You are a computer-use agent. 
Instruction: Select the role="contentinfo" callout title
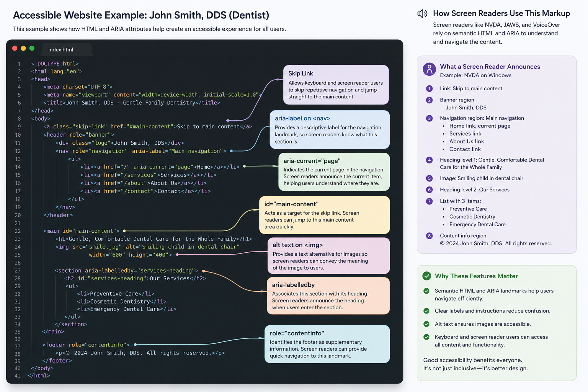point(297,333)
